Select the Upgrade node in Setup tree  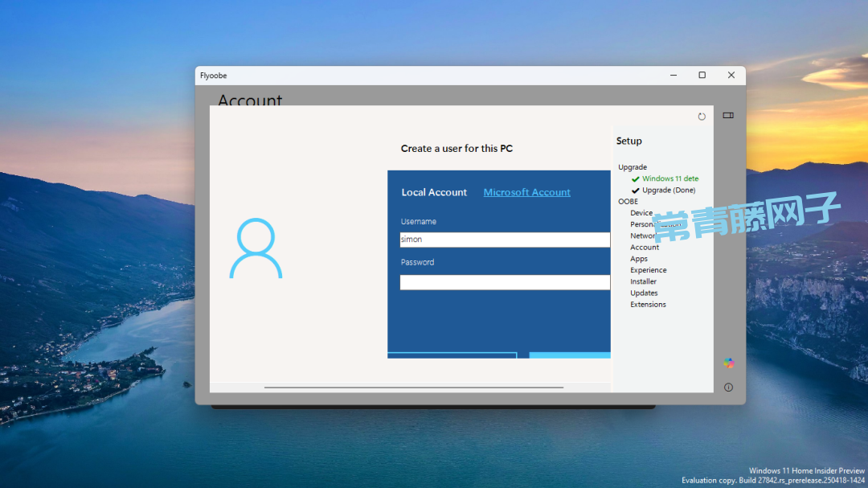click(x=633, y=167)
